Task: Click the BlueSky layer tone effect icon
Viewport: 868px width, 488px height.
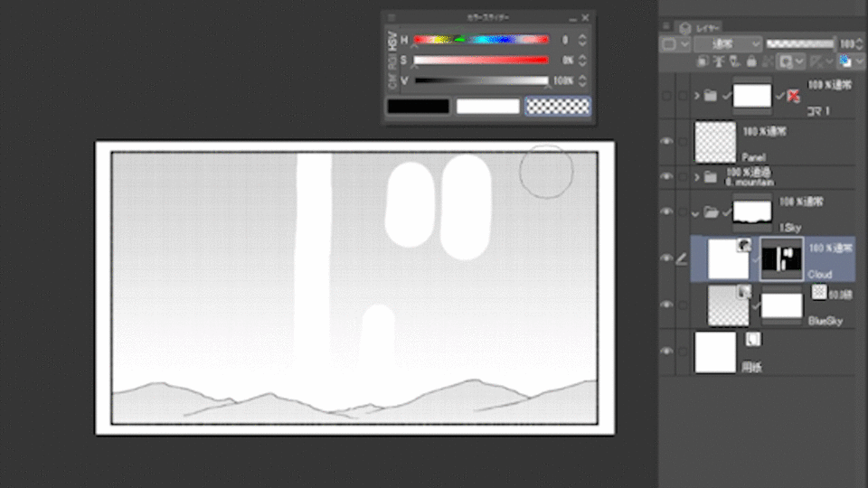Action: click(x=819, y=292)
